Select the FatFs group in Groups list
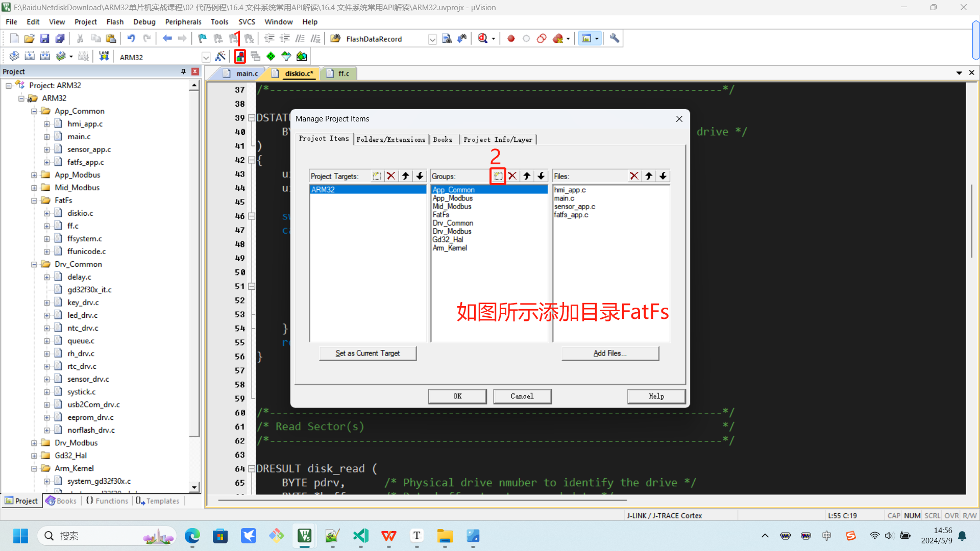Screen dimensions: 980x551 tap(441, 215)
